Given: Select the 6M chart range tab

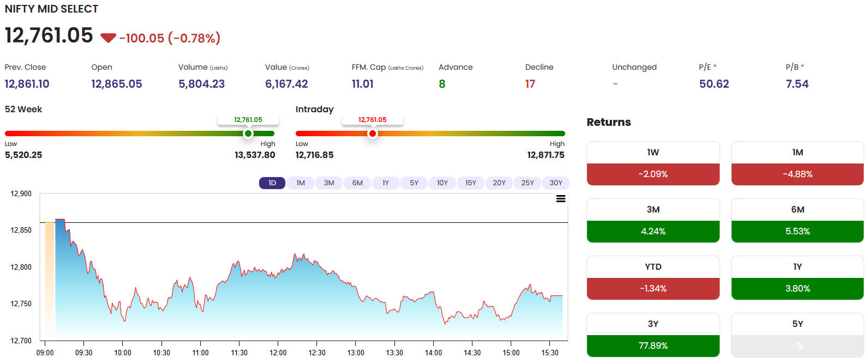Looking at the screenshot, I should 357,183.
